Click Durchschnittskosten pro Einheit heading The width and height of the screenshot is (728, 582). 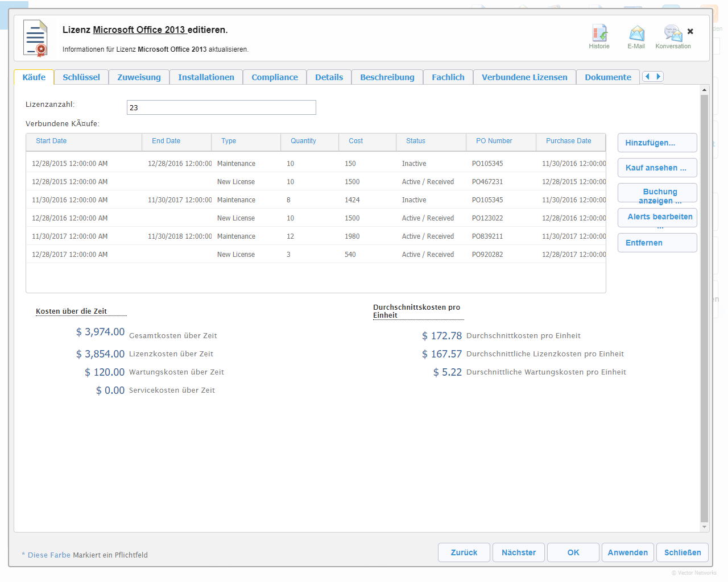416,311
